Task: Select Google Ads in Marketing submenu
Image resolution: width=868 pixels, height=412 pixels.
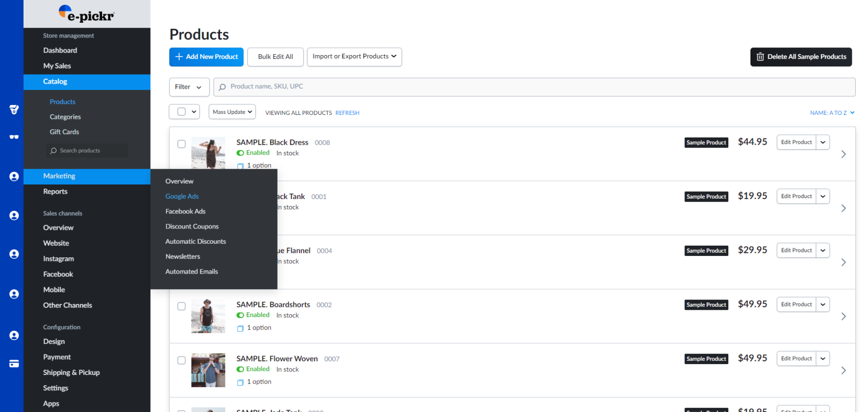Action: (182, 196)
